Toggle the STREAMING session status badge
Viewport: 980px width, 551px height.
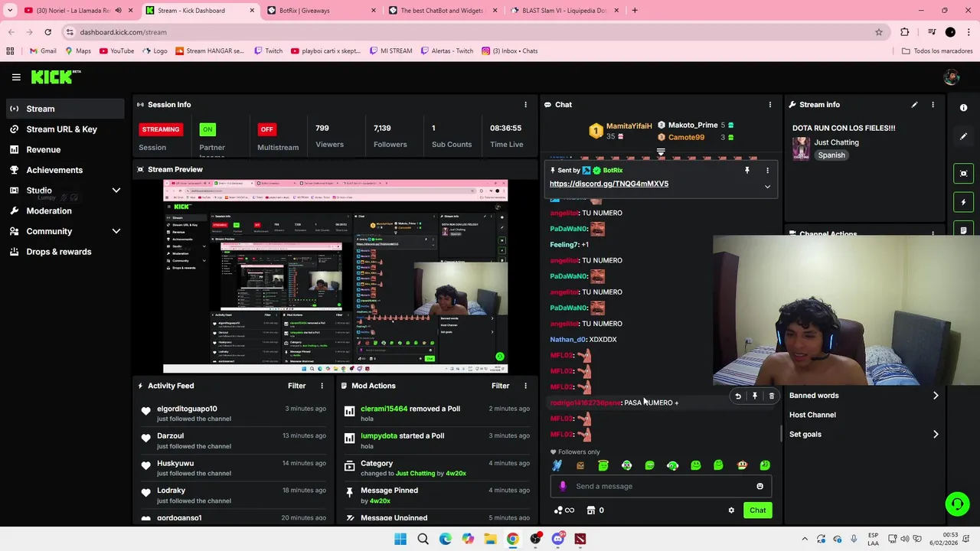(161, 129)
